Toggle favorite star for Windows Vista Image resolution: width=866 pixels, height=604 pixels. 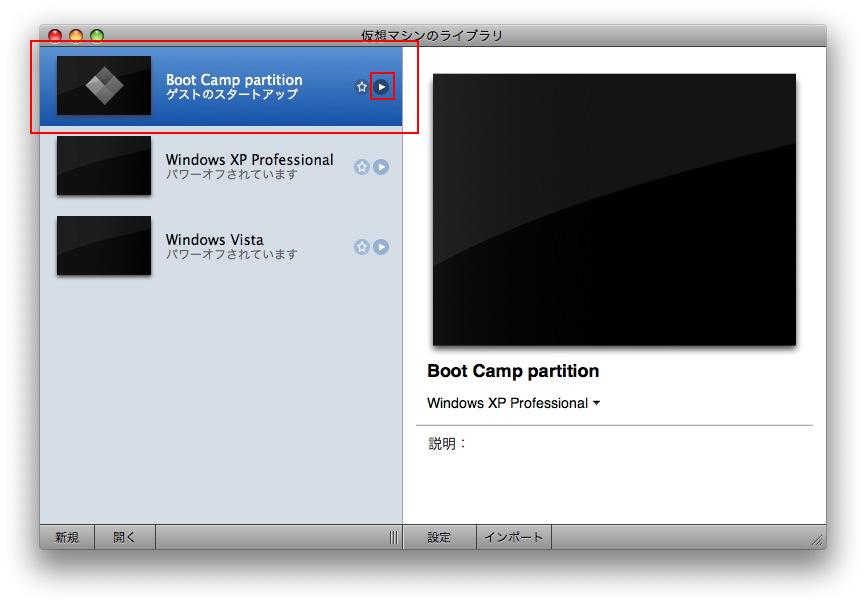tap(362, 247)
